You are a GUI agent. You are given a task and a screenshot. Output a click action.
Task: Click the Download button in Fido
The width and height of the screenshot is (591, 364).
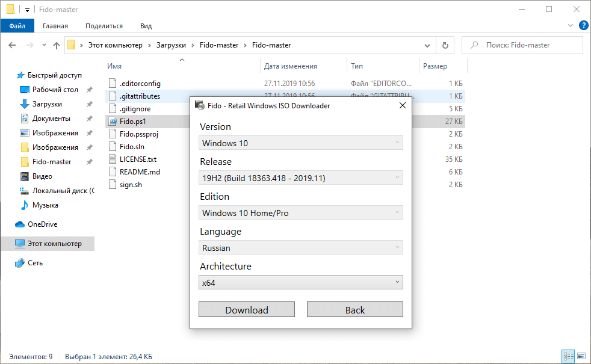[246, 309]
